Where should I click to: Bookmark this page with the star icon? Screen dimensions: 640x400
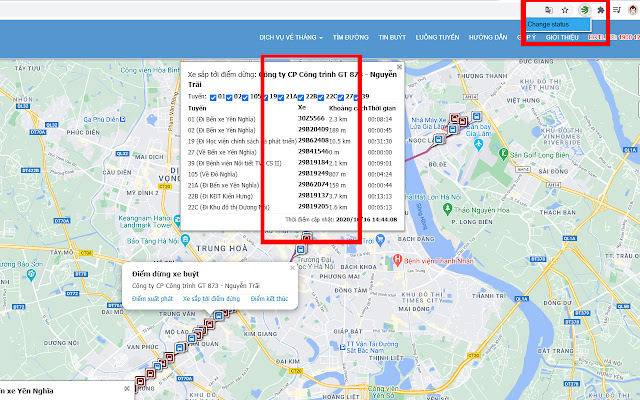(x=565, y=10)
